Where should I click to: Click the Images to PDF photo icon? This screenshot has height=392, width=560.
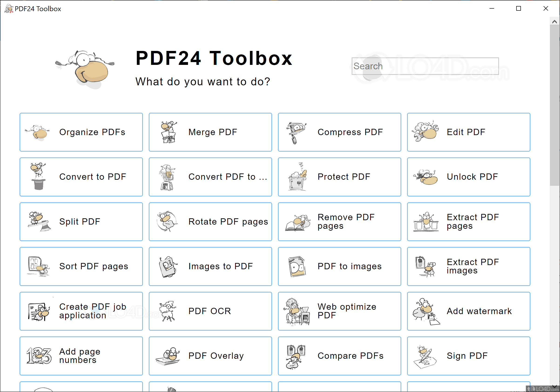tap(168, 266)
